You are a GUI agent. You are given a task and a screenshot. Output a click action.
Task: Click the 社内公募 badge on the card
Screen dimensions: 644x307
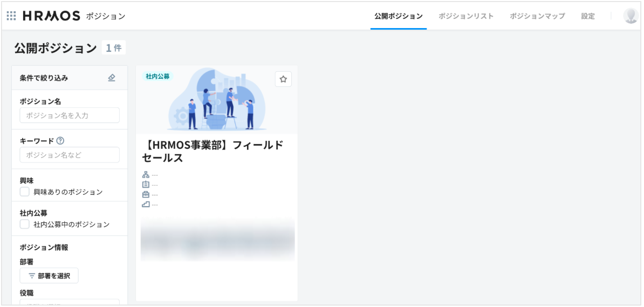point(157,77)
